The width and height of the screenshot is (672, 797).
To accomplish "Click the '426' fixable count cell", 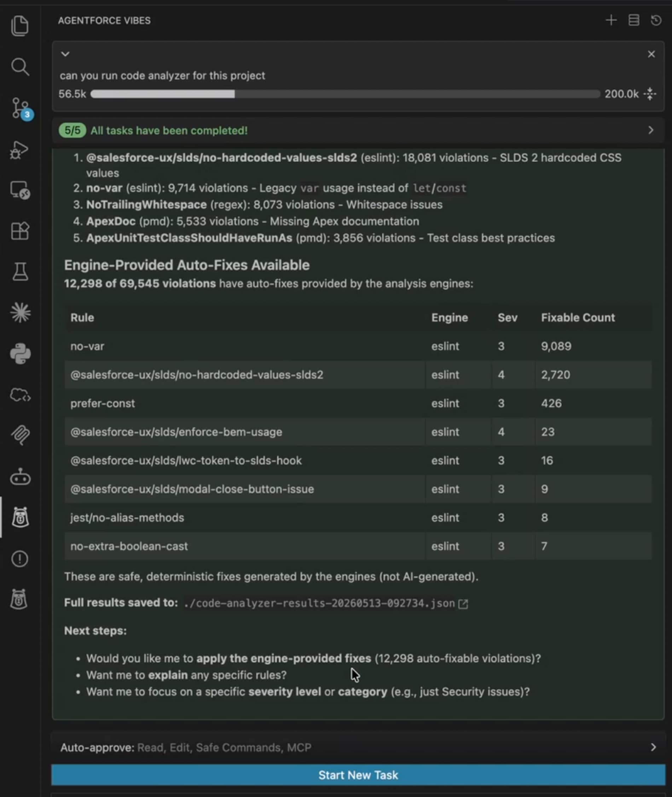I will (593, 403).
